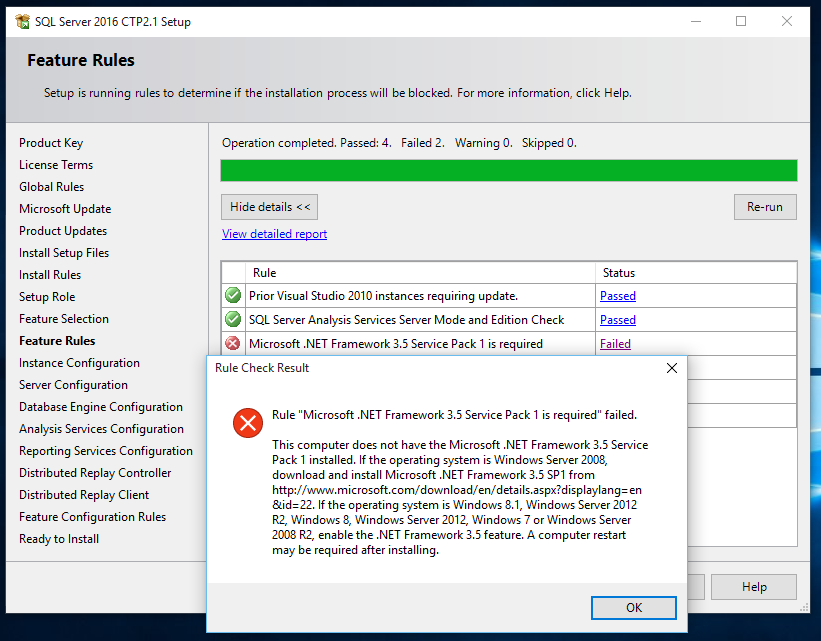
Task: Select Feature Configuration Rules step
Action: coord(92,517)
